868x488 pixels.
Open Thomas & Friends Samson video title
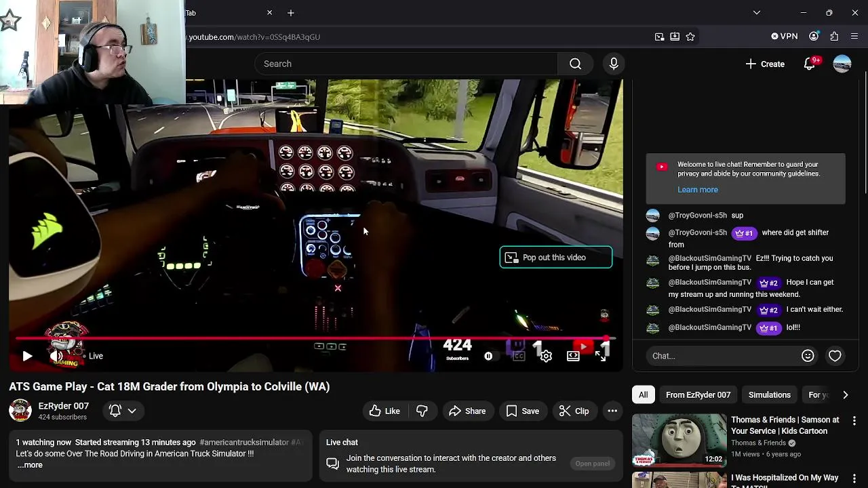tap(785, 425)
